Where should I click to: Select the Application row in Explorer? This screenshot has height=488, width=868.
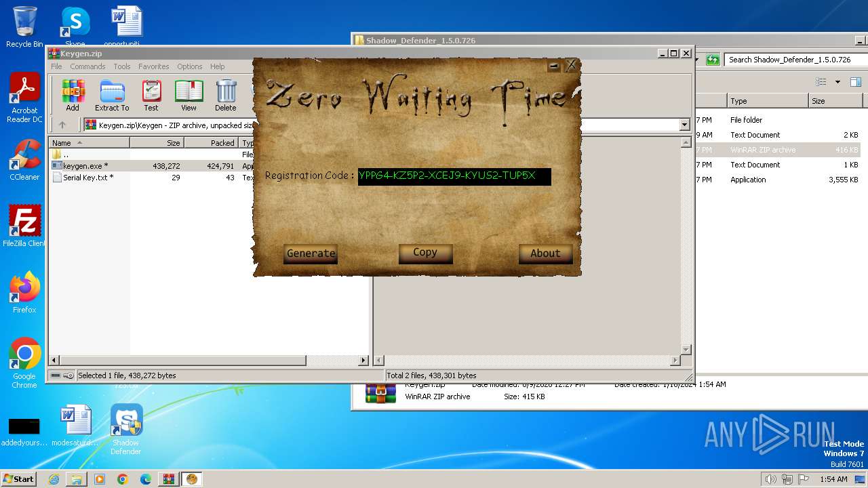pos(778,180)
